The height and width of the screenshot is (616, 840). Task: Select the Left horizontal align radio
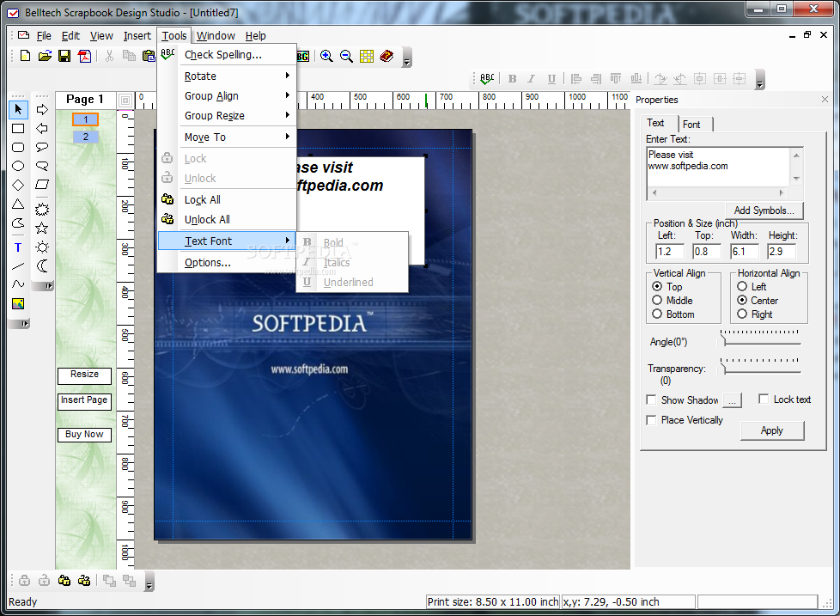[x=742, y=287]
